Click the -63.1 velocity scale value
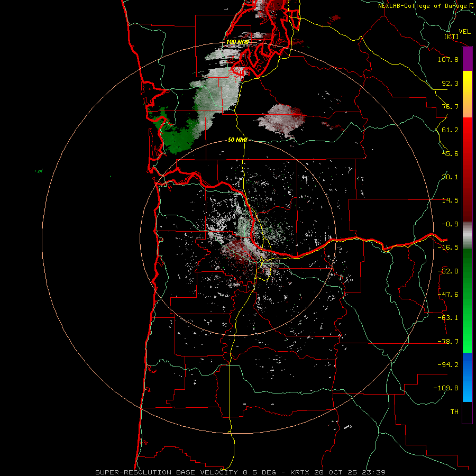 [x=448, y=318]
